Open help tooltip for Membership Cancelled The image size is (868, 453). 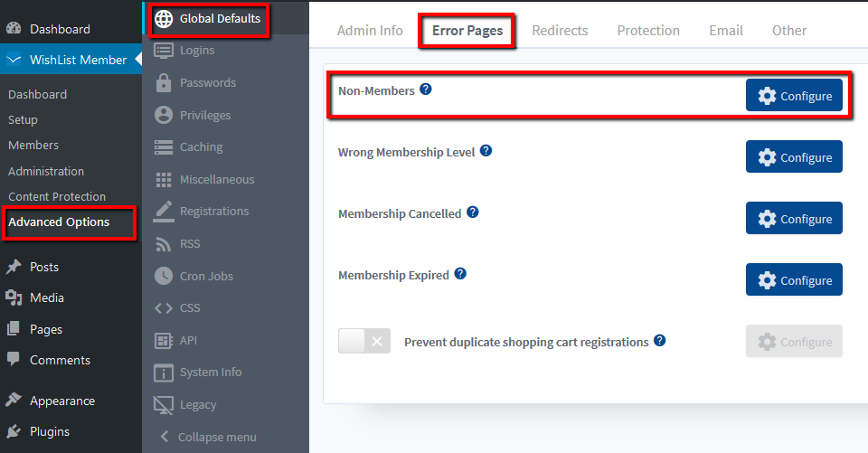tap(473, 212)
